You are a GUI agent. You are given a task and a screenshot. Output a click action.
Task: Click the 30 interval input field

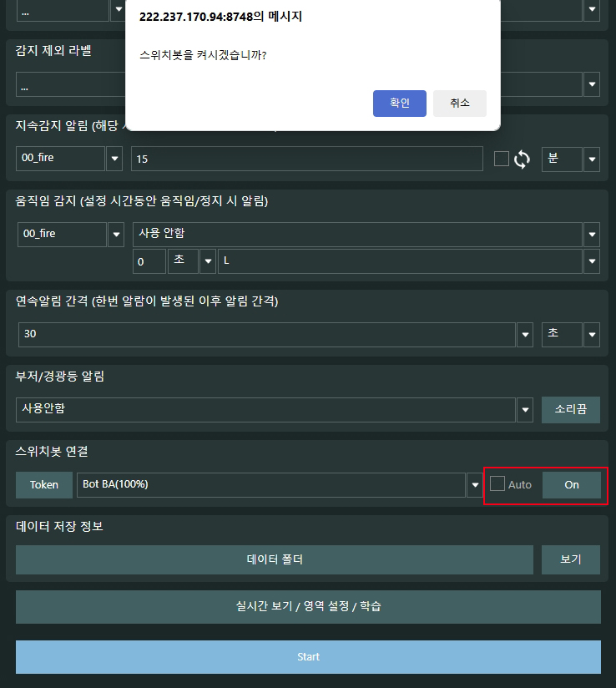pyautogui.click(x=266, y=334)
